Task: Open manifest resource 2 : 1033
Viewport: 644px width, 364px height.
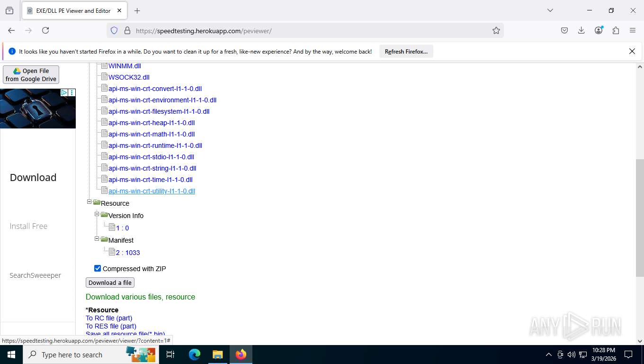Action: (x=128, y=253)
